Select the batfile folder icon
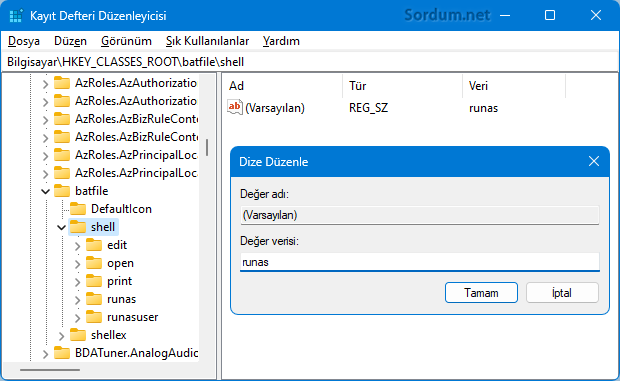620x381 pixels. click(62, 190)
